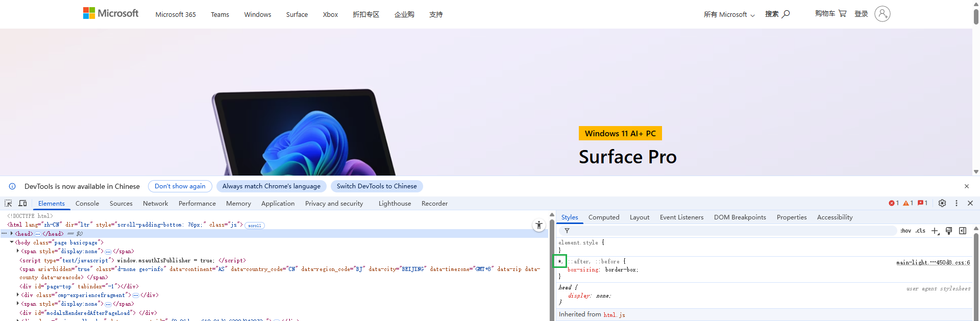Toggle the .cls element classes panel
Viewport: 980px width, 321px height.
pos(920,231)
